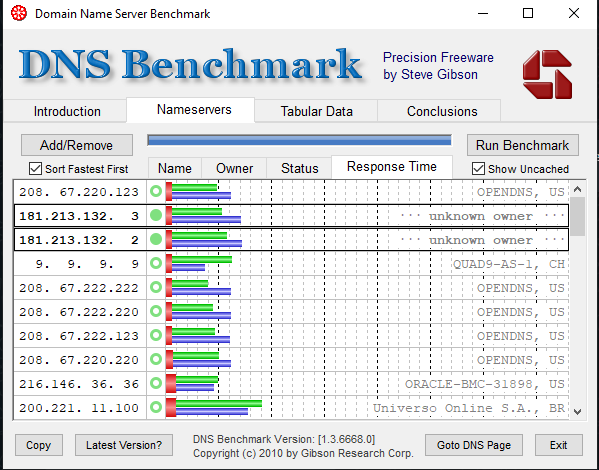
Task: Click the Goto DNS Page button
Action: click(474, 445)
